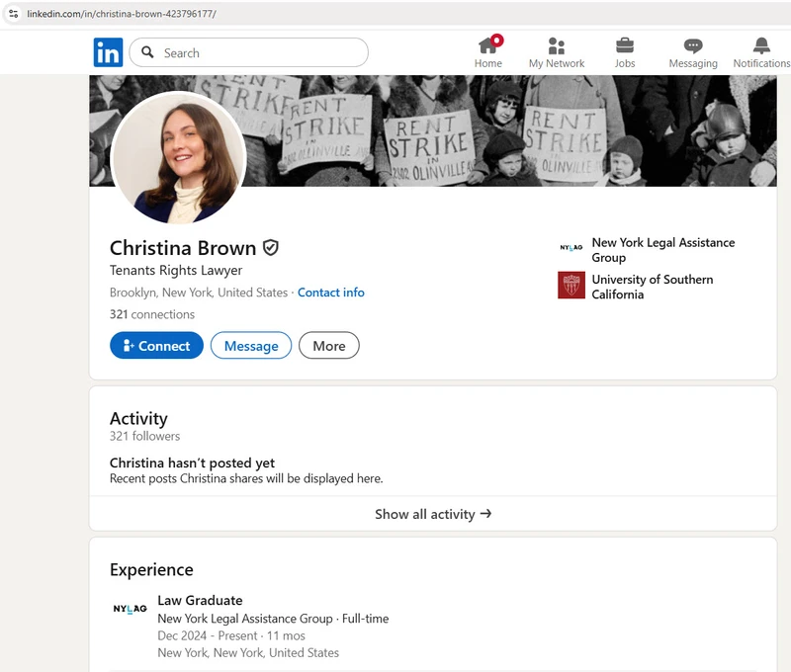This screenshot has width=791, height=672.
Task: Open the Contact info link
Action: (x=331, y=293)
